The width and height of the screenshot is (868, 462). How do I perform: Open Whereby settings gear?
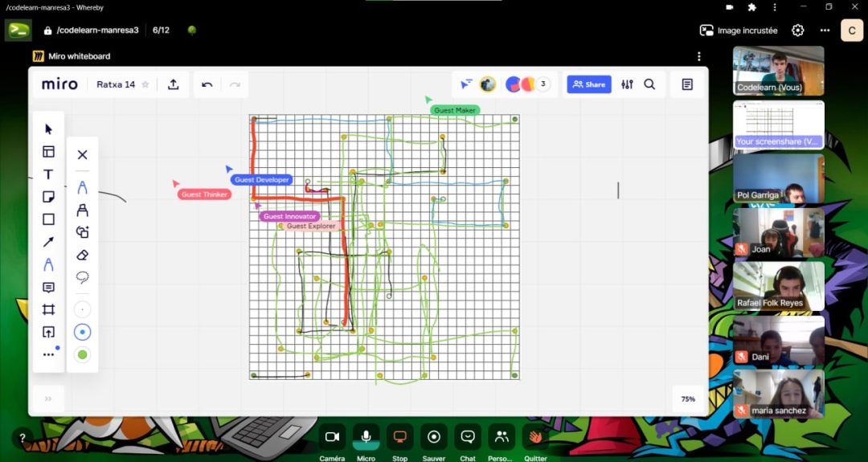[798, 31]
